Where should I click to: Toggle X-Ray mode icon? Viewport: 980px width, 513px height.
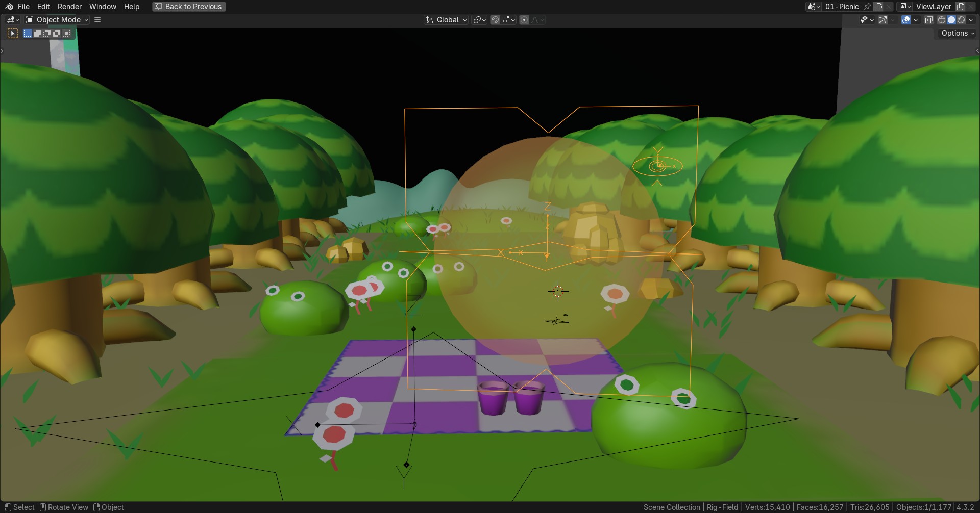pyautogui.click(x=929, y=20)
